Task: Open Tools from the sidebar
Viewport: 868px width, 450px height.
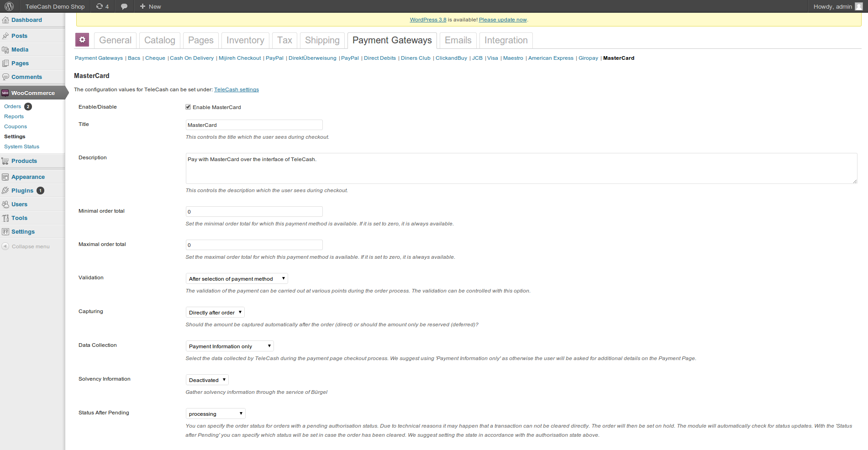Action: (x=19, y=218)
